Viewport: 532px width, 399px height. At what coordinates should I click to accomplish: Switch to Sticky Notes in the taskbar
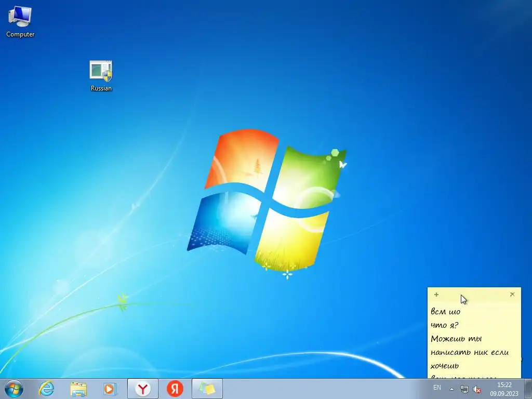(207, 389)
